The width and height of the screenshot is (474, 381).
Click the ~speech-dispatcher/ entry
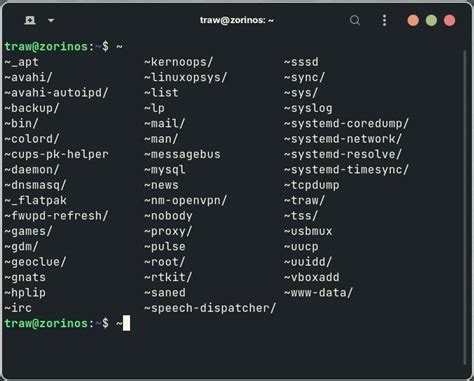coord(210,308)
